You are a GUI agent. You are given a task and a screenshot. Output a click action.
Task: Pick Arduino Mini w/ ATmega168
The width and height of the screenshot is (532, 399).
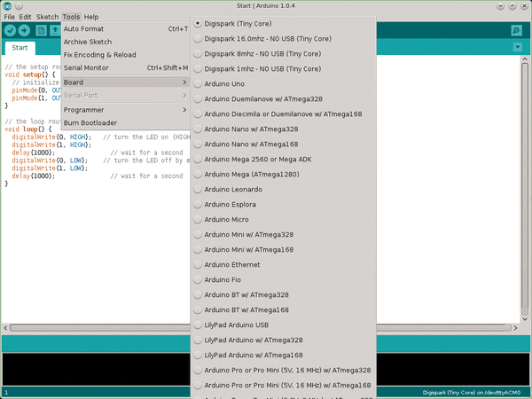[x=284, y=250]
